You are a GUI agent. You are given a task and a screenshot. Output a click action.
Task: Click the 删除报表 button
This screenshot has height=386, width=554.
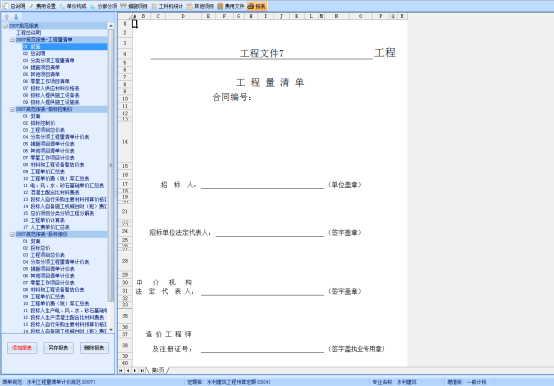94,348
